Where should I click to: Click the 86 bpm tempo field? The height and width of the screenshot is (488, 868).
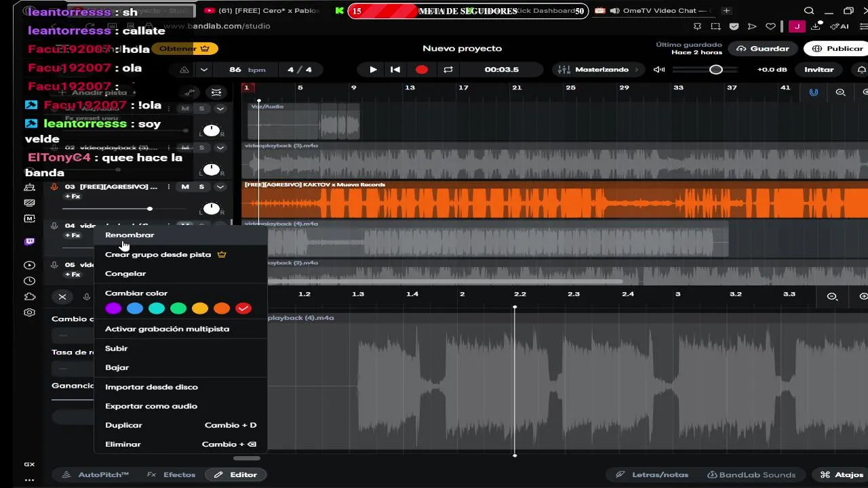tap(247, 70)
